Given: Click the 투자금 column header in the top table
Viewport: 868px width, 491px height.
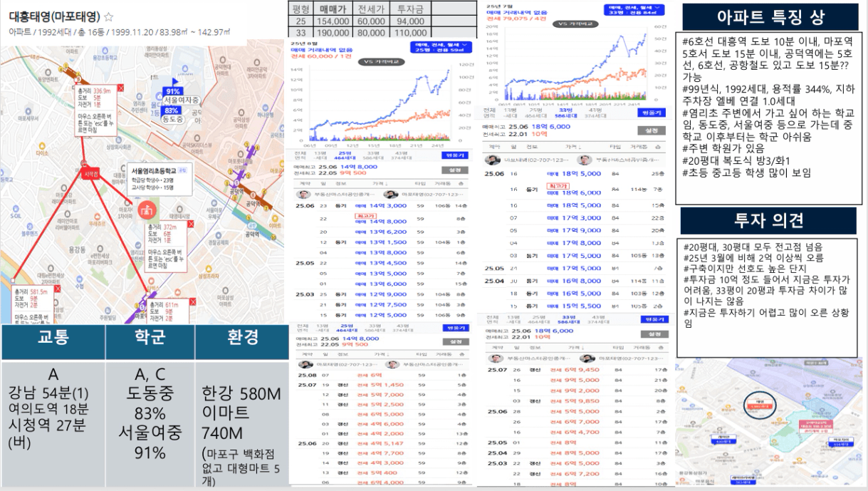Looking at the screenshot, I should click(412, 9).
